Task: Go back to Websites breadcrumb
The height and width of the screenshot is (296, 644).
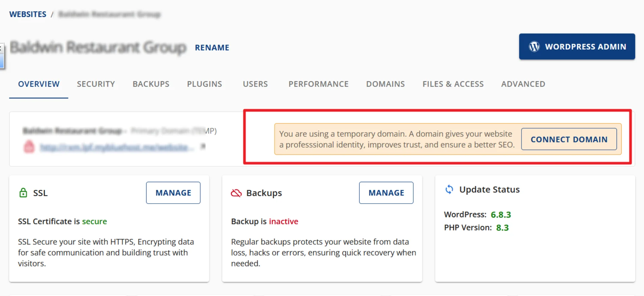Action: pos(28,14)
